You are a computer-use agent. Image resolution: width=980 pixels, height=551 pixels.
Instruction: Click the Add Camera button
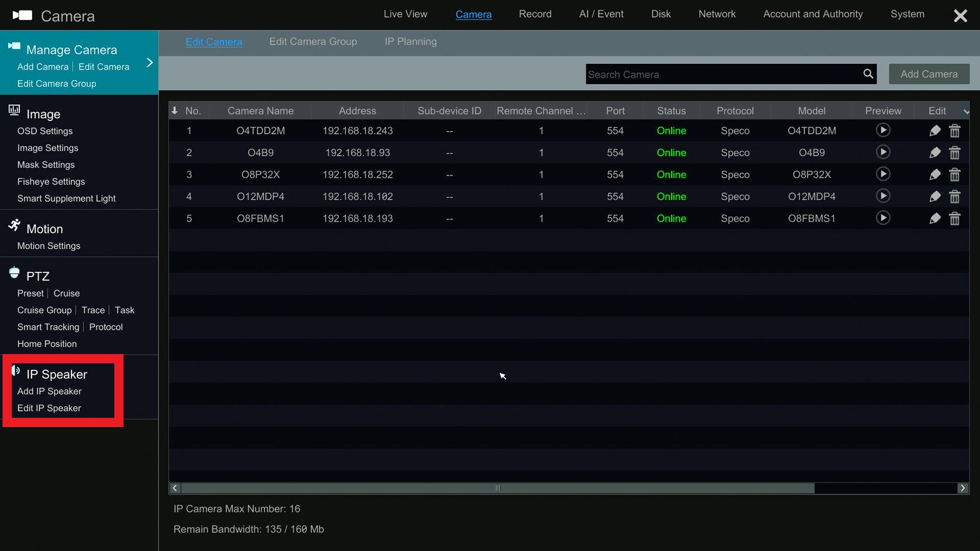[929, 74]
